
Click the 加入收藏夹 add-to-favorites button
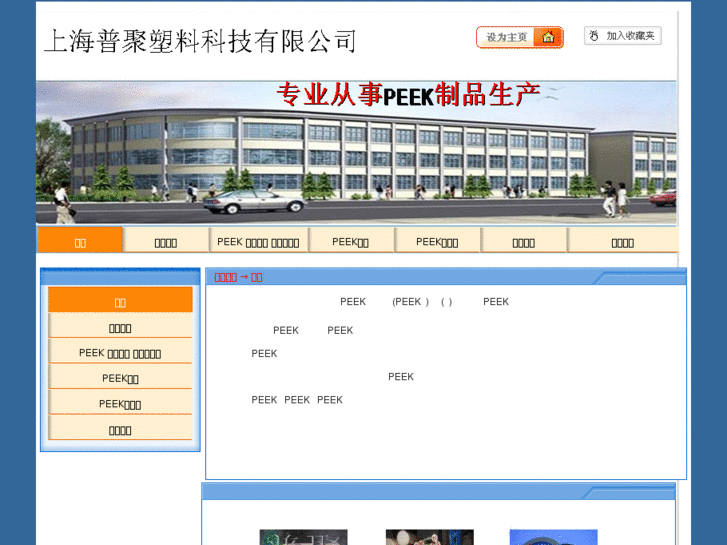(623, 36)
